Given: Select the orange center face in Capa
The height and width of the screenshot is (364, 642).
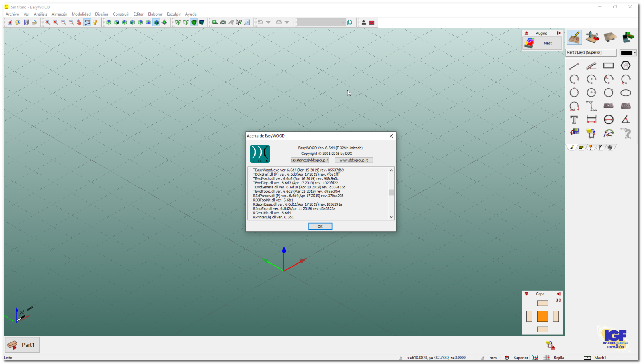Looking at the screenshot, I should [542, 316].
